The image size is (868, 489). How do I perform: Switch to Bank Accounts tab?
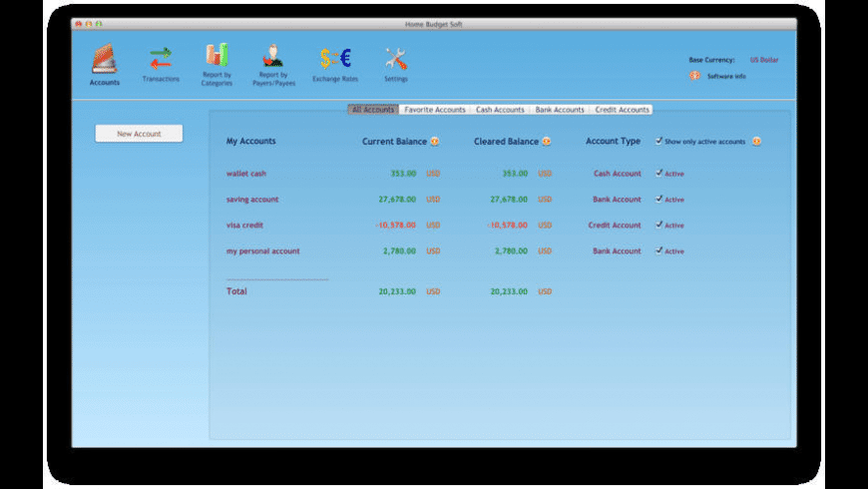(560, 110)
